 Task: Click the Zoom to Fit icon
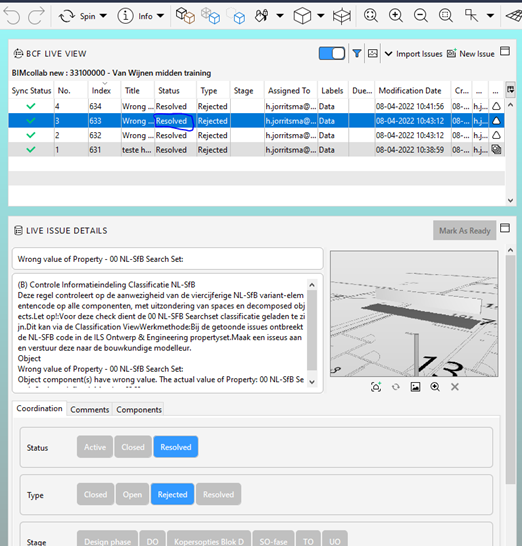tap(371, 16)
